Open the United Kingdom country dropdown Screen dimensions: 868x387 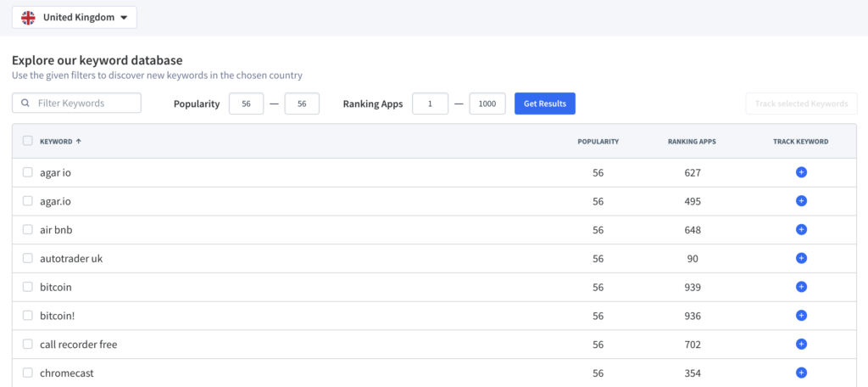click(75, 18)
